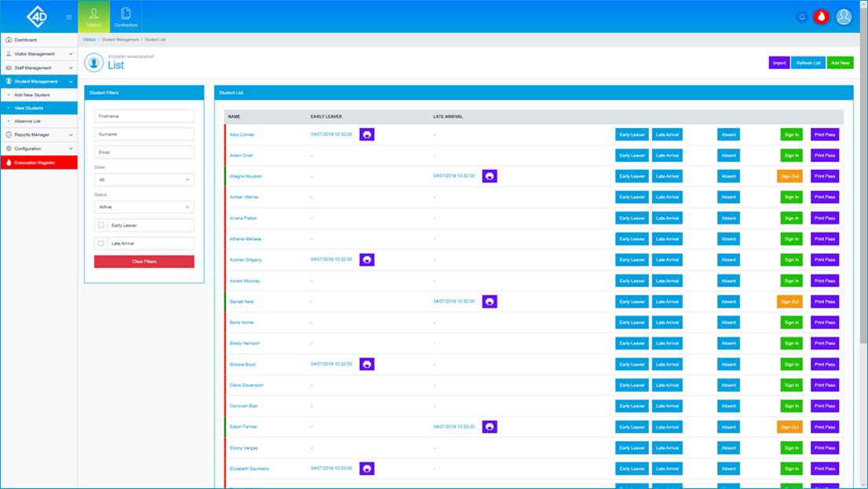This screenshot has height=489, width=868.
Task: Open the Contractors tab
Action: pyautogui.click(x=126, y=17)
